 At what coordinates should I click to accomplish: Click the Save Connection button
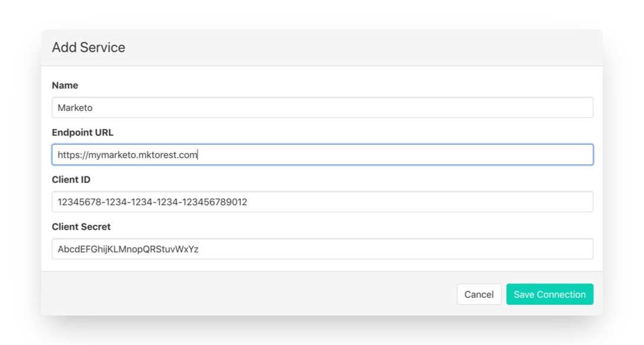549,294
